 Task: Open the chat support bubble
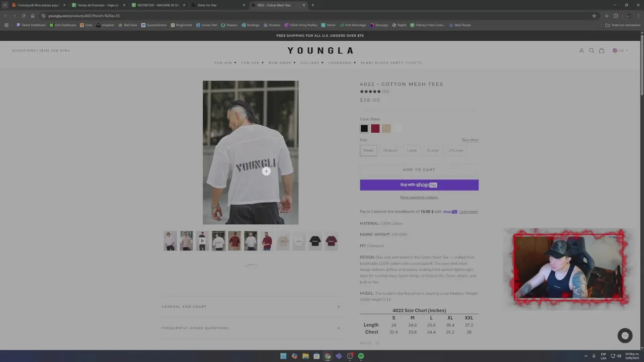[x=625, y=335]
